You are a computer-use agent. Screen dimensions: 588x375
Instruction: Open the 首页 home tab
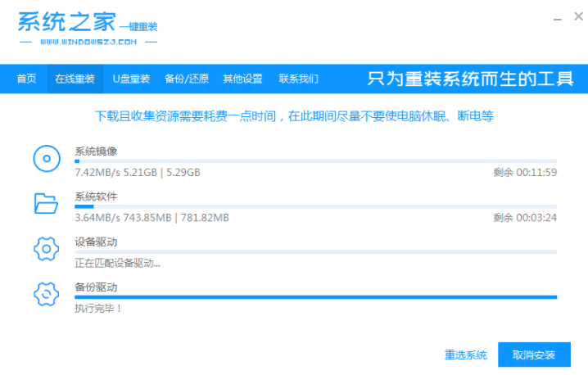tap(26, 79)
